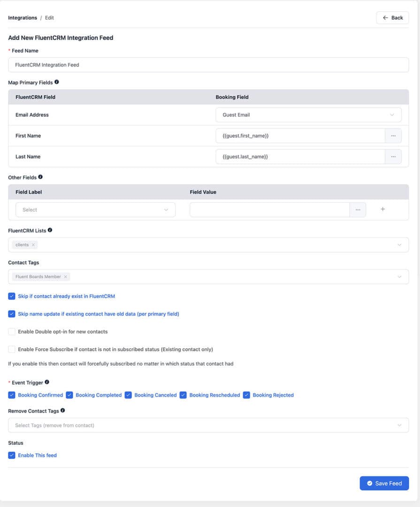Toggle Skip name update checkbox
Image resolution: width=420 pixels, height=507 pixels.
tap(12, 314)
